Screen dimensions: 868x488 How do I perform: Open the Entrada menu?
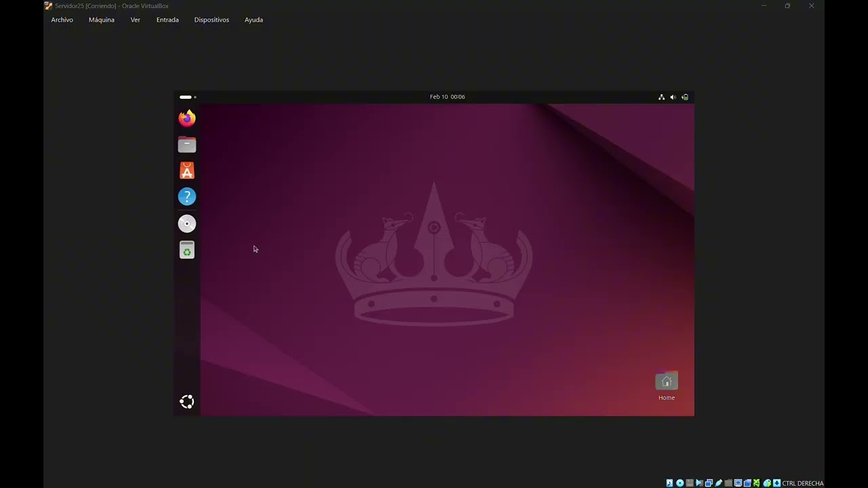point(167,20)
